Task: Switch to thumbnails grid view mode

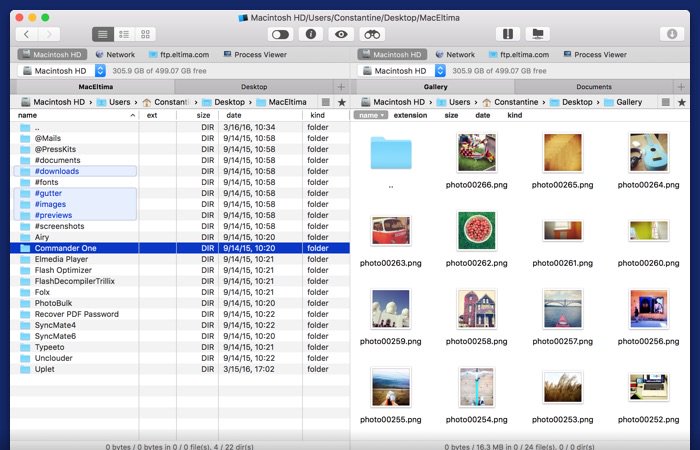Action: pyautogui.click(x=146, y=34)
